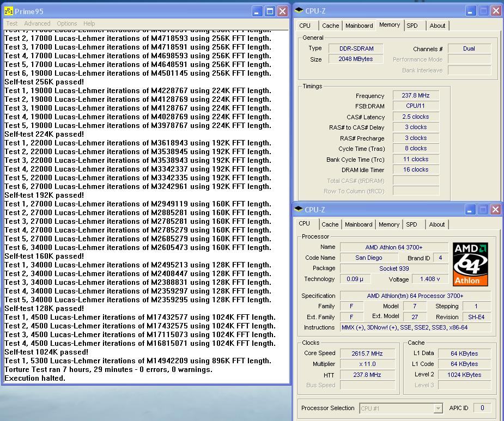Click the Level 2 1024 KBytes value

464,375
